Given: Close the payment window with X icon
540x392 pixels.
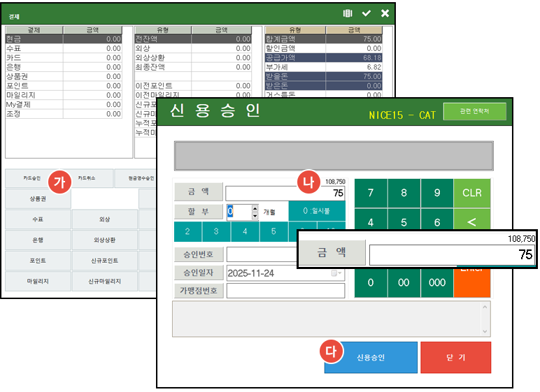Looking at the screenshot, I should coord(385,13).
